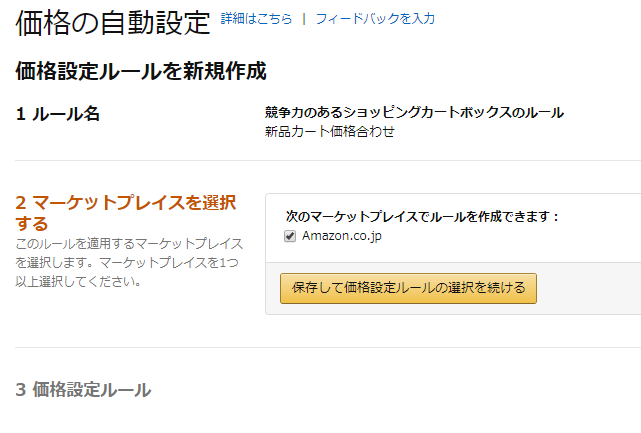Click the 競争力のあるショッピングカートボックスのルール text

[x=414, y=112]
